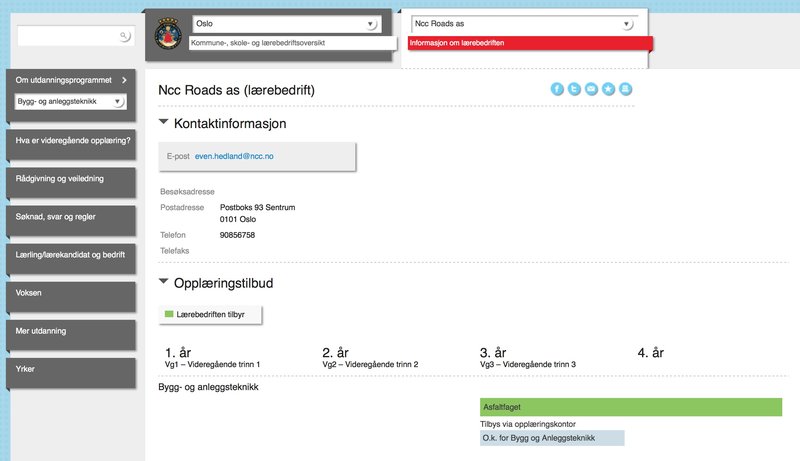Click the even.hedland@ncc.no email link
The image size is (800, 461).
[x=234, y=157]
